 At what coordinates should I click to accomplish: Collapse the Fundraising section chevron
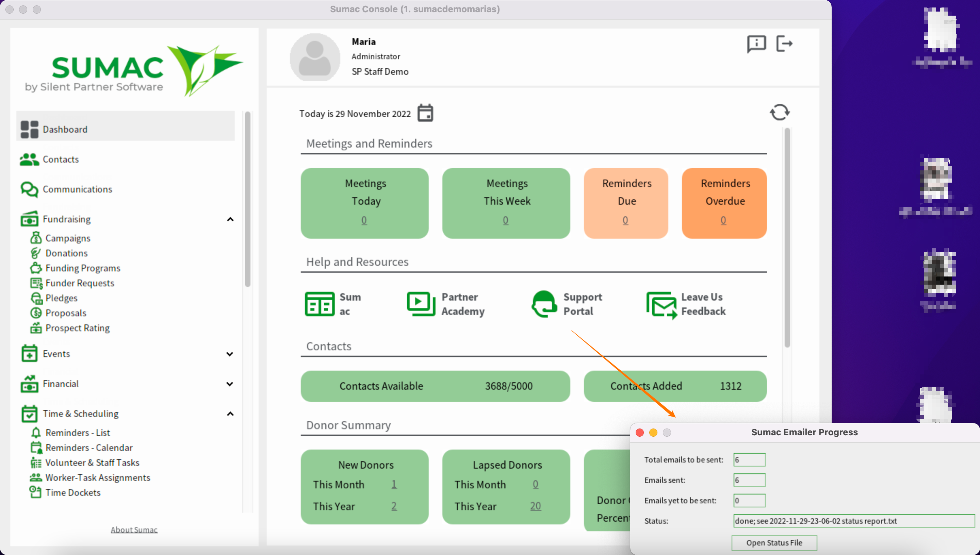230,219
